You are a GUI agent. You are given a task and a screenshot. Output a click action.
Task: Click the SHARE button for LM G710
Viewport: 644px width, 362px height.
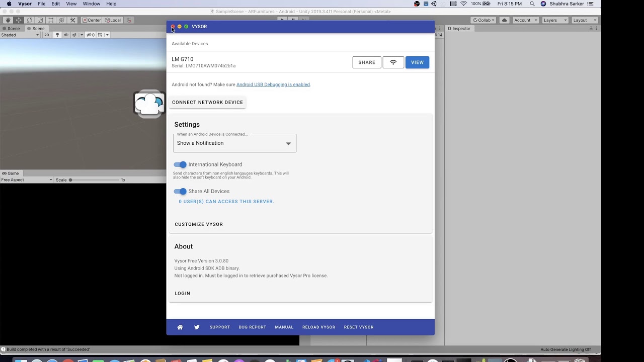tap(367, 62)
